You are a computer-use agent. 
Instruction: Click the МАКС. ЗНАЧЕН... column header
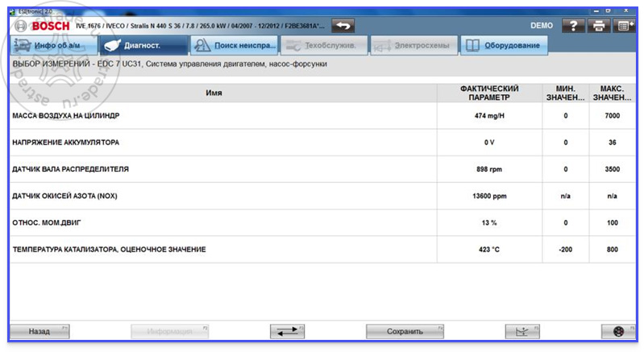pos(612,93)
